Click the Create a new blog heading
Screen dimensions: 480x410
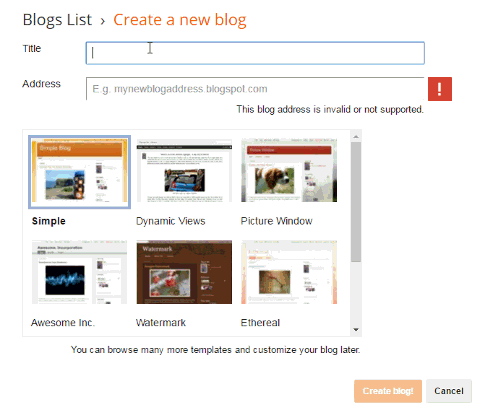click(180, 20)
